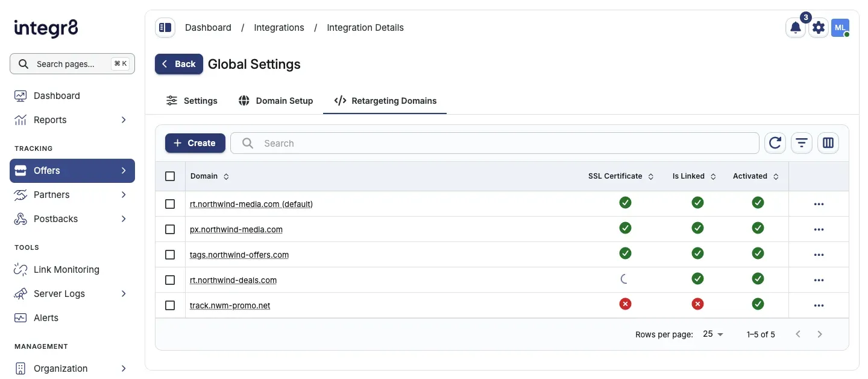Open the rt.northwind-media.com (default) domain link
Screen dimensions: 868x379
(x=251, y=204)
